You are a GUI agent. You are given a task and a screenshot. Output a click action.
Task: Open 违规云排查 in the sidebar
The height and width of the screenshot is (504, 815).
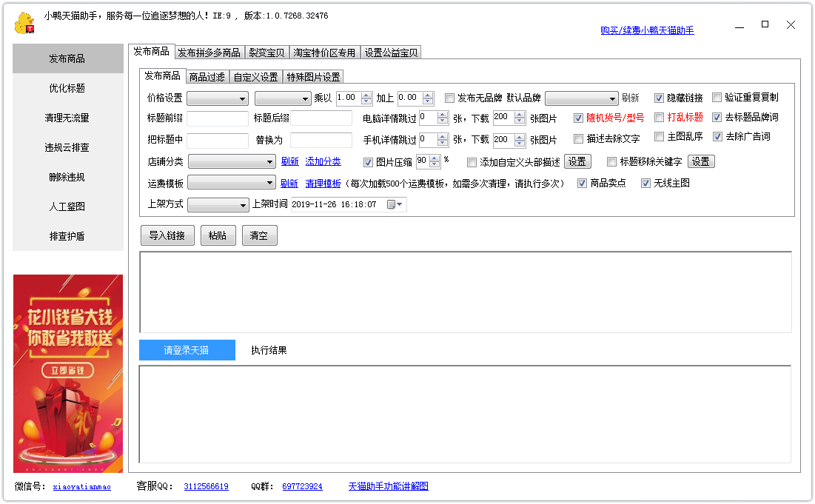tap(68, 147)
